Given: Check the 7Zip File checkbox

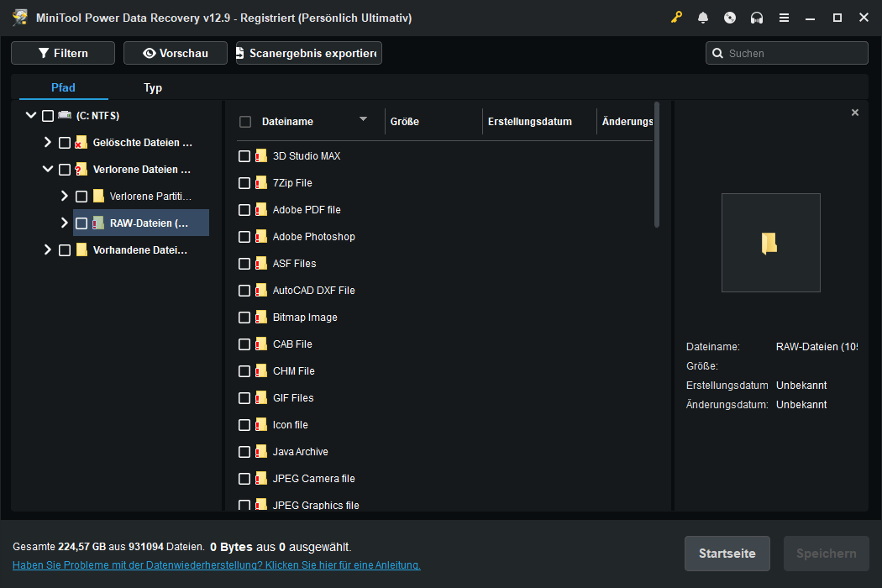Looking at the screenshot, I should [x=244, y=183].
